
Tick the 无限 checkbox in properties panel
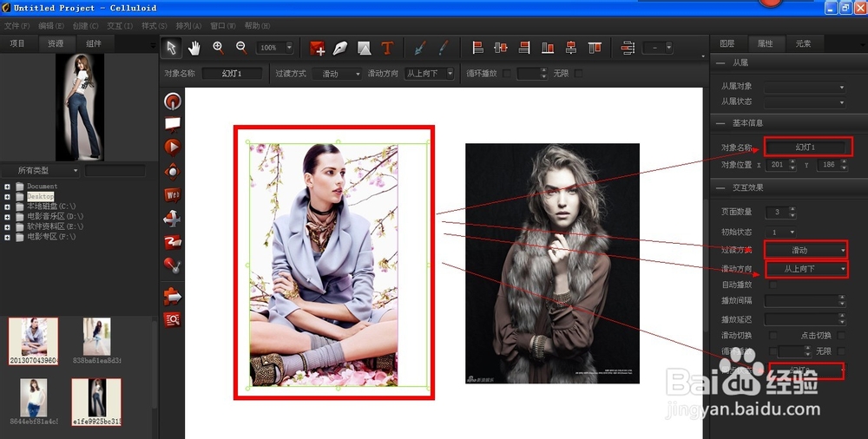click(x=841, y=351)
